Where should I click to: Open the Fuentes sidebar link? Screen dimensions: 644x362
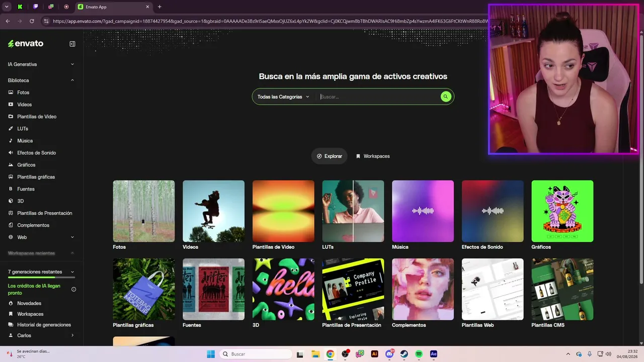(x=26, y=189)
